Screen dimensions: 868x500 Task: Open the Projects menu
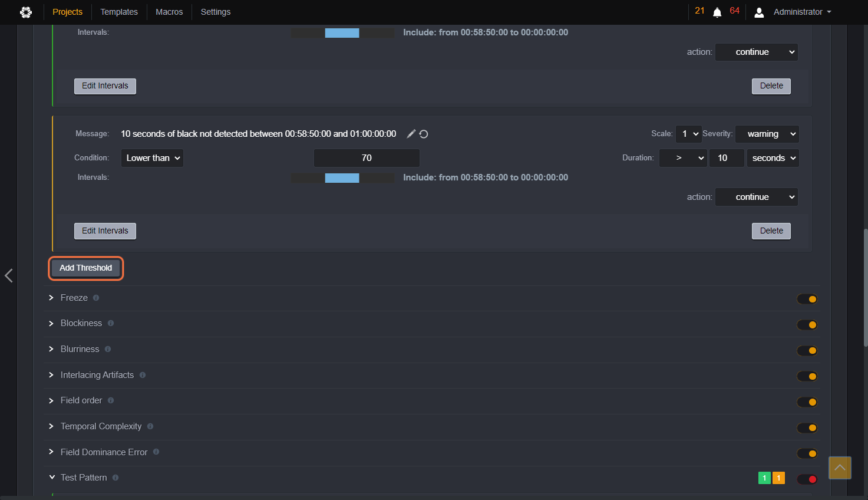click(68, 12)
